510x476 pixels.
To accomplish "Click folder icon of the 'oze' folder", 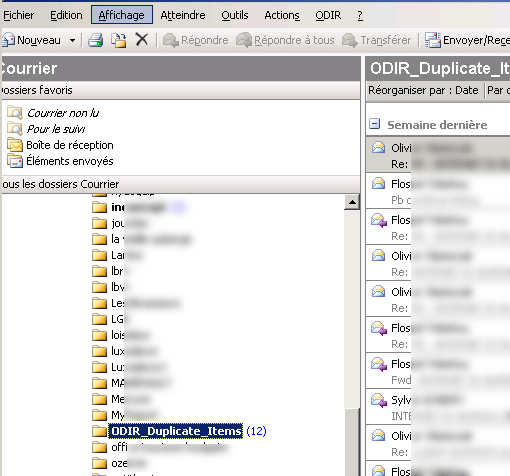I will (x=99, y=463).
